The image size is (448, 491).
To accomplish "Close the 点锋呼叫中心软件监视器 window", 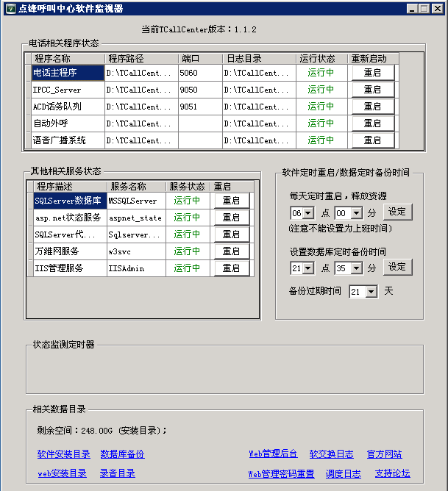I will 438,9.
